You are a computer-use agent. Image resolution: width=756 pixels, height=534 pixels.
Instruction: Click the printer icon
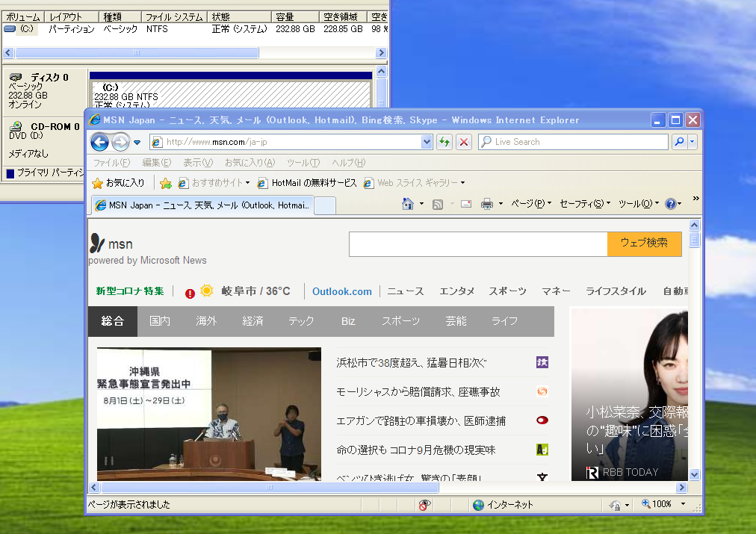click(x=487, y=204)
